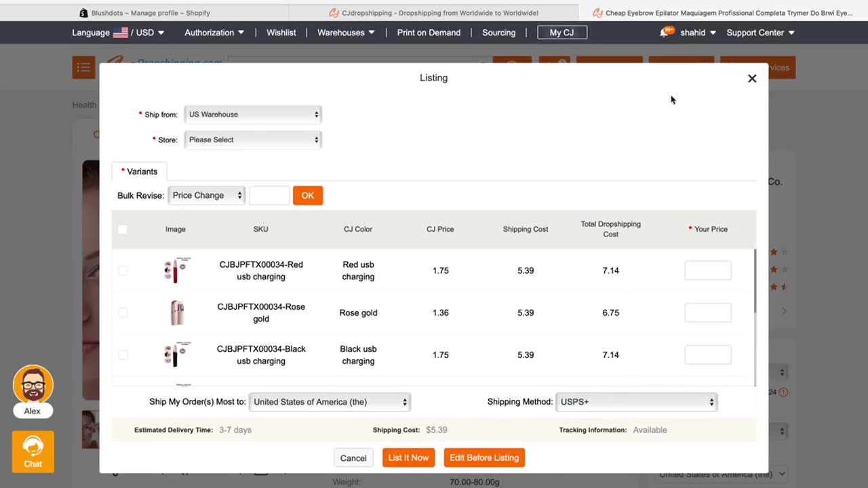
Task: Check the Black usb charging variant checkbox
Action: coord(123,354)
